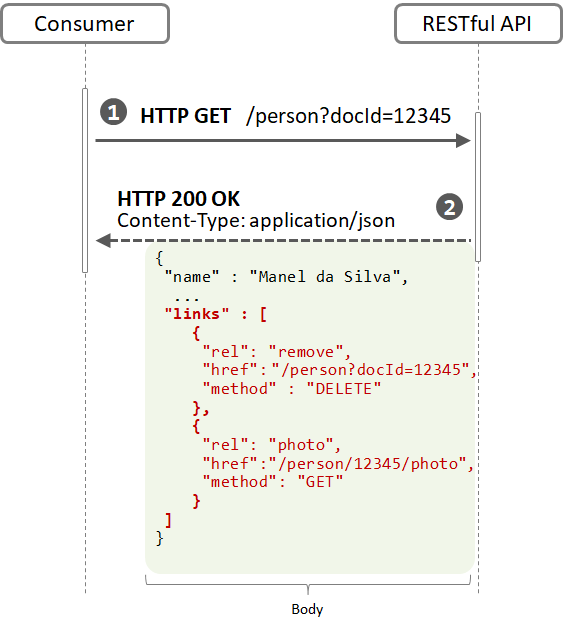Click the /person?docId=12345 request path
The width and height of the screenshot is (568, 627).
point(348,116)
